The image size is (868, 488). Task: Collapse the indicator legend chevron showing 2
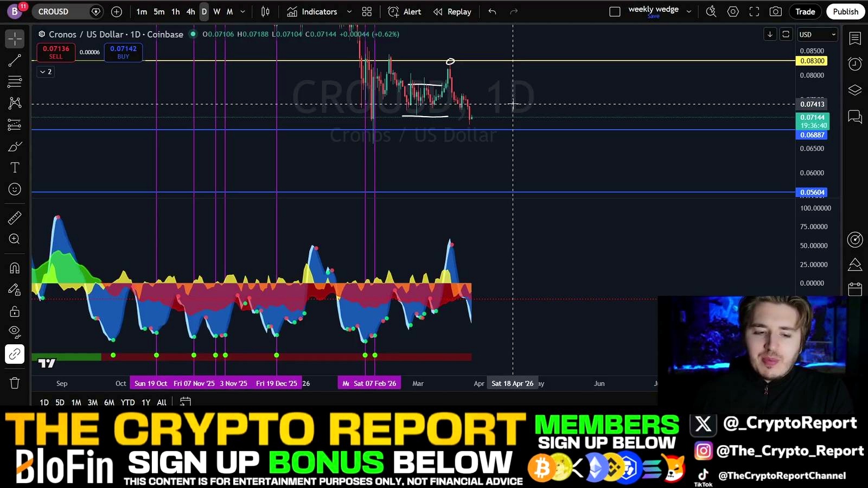point(46,72)
